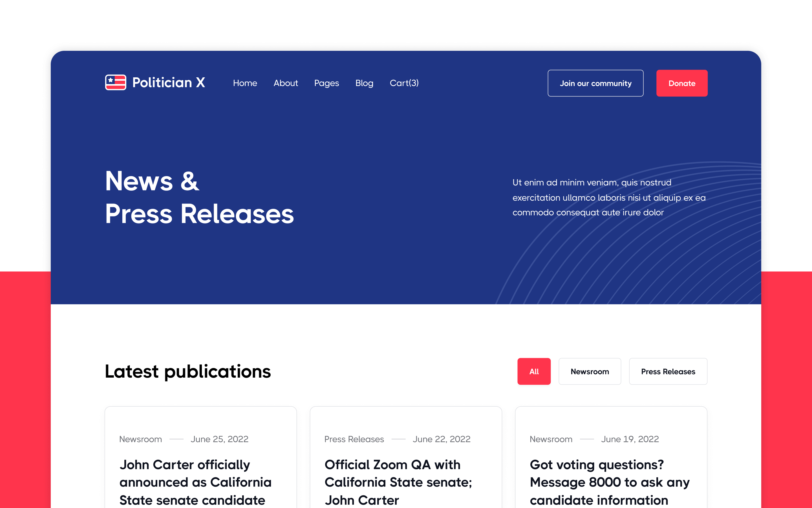Select the All filter tab
Viewport: 812px width, 508px height.
point(534,371)
